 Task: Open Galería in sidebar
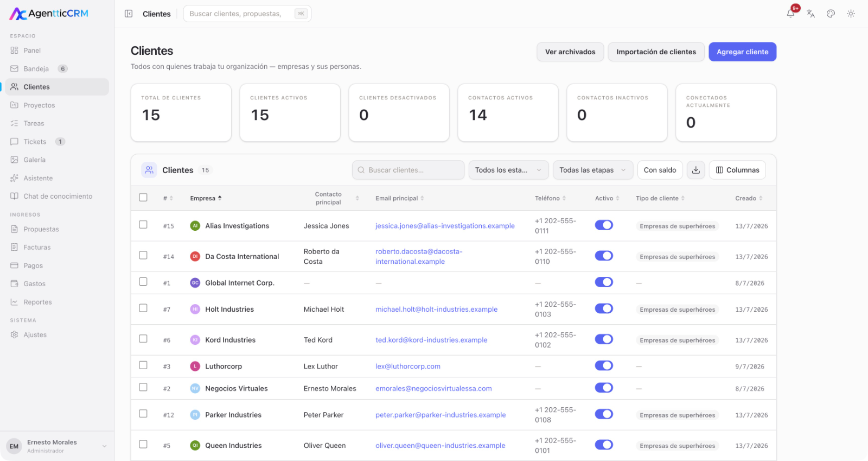coord(57,160)
